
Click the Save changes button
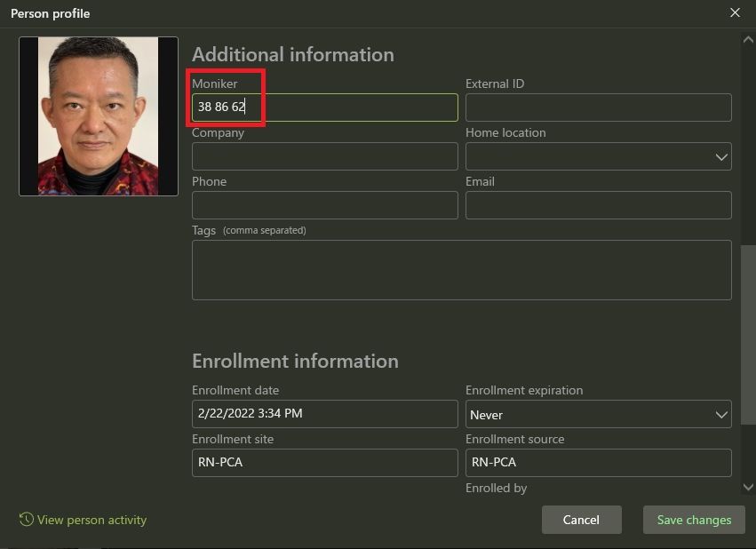click(x=694, y=520)
